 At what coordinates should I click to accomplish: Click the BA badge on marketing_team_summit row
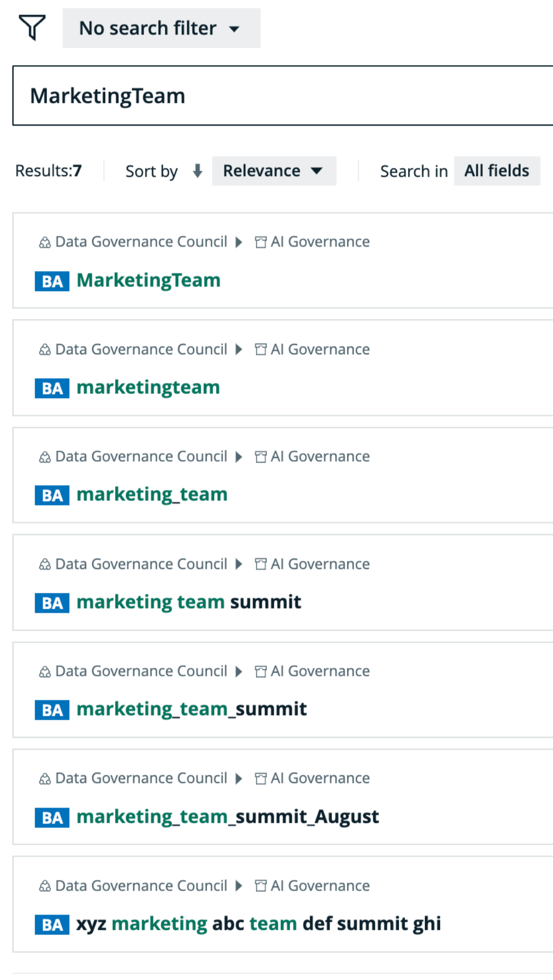tap(52, 709)
